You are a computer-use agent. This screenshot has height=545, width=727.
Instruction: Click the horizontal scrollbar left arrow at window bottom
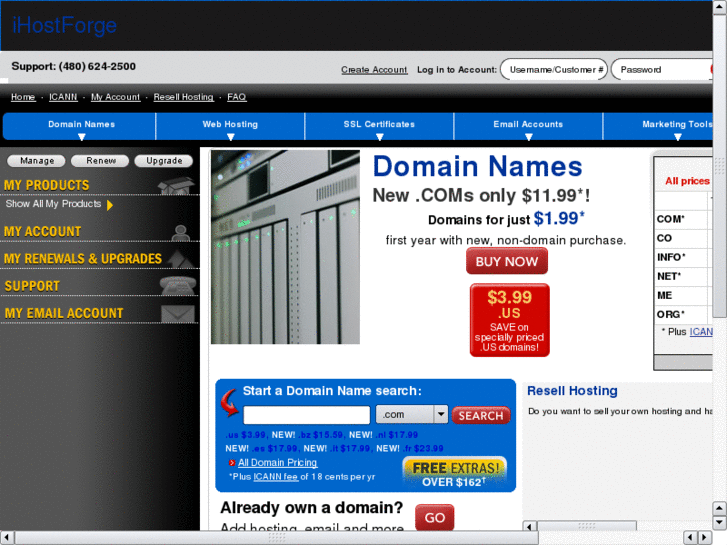click(x=6, y=538)
